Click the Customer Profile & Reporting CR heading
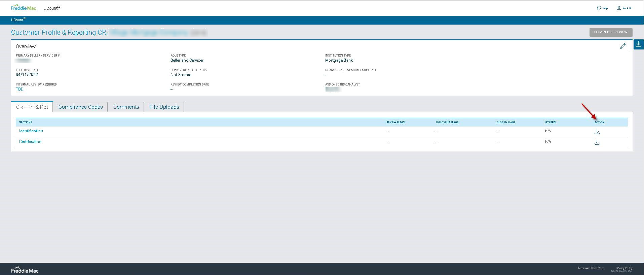Screen dimensions: 644x275 tap(59, 32)
